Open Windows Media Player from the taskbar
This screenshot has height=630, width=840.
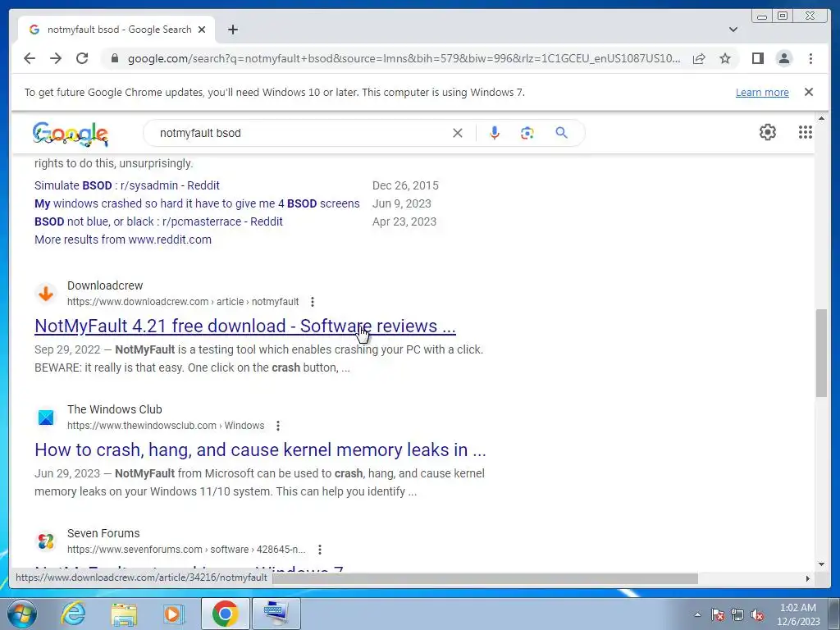pos(172,614)
